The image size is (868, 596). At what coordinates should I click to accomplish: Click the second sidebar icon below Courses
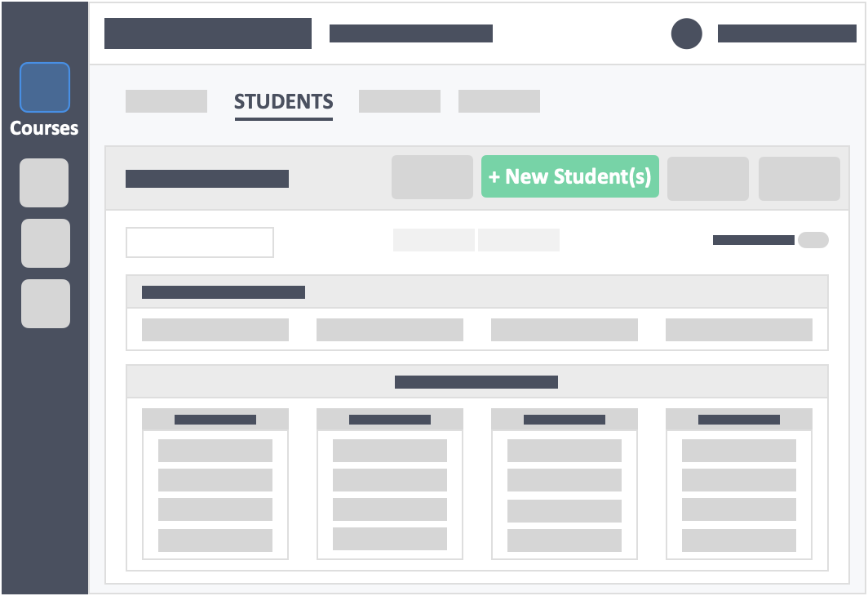44,183
